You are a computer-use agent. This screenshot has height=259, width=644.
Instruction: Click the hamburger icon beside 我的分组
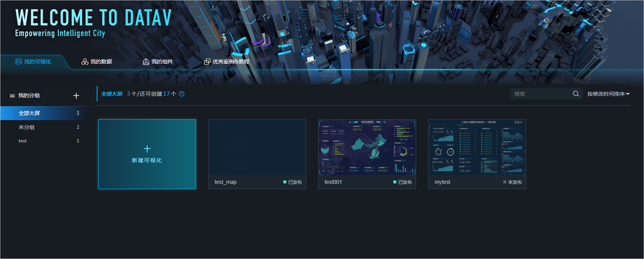point(12,96)
